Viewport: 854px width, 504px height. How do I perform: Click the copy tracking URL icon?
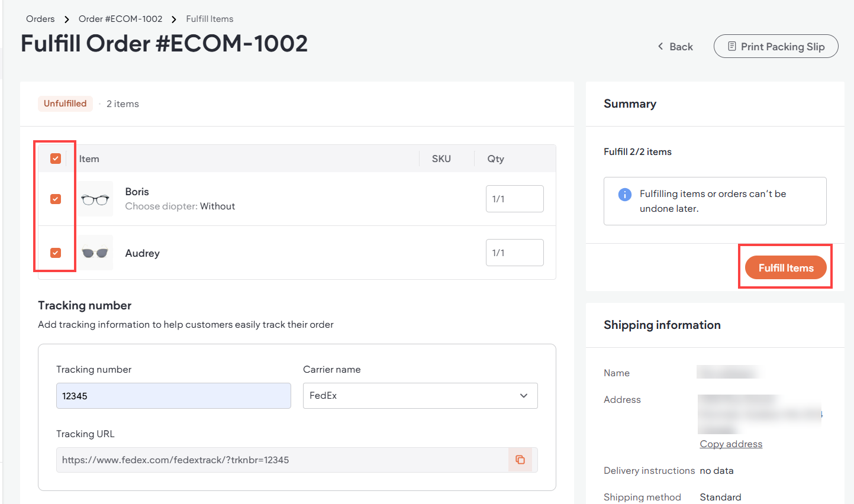point(520,460)
